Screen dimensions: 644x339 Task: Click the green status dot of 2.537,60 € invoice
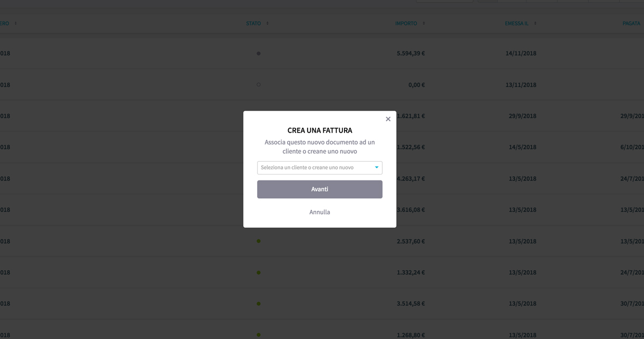259,241
